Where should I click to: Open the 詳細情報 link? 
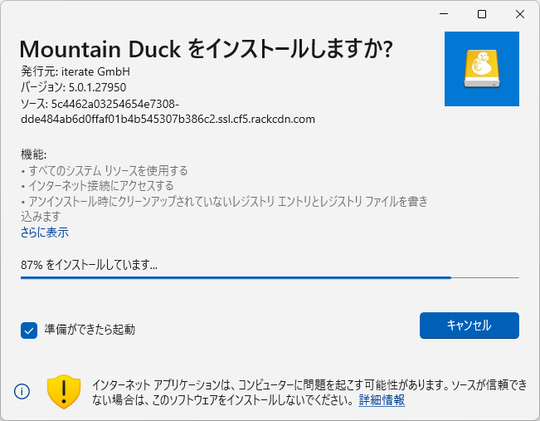(382, 400)
